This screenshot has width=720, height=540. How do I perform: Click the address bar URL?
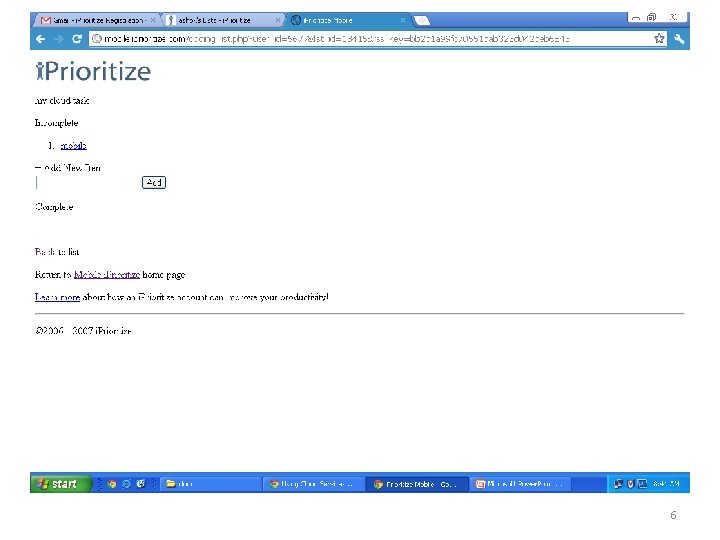pyautogui.click(x=337, y=39)
